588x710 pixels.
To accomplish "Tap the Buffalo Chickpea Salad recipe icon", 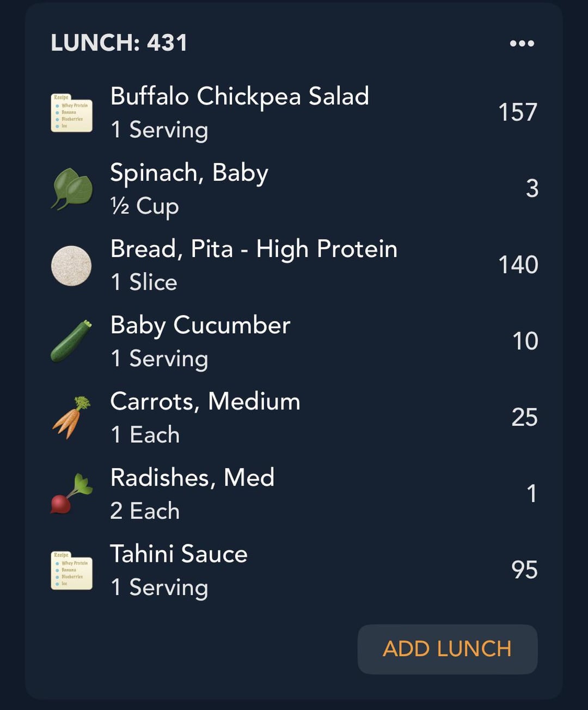I will click(x=71, y=113).
